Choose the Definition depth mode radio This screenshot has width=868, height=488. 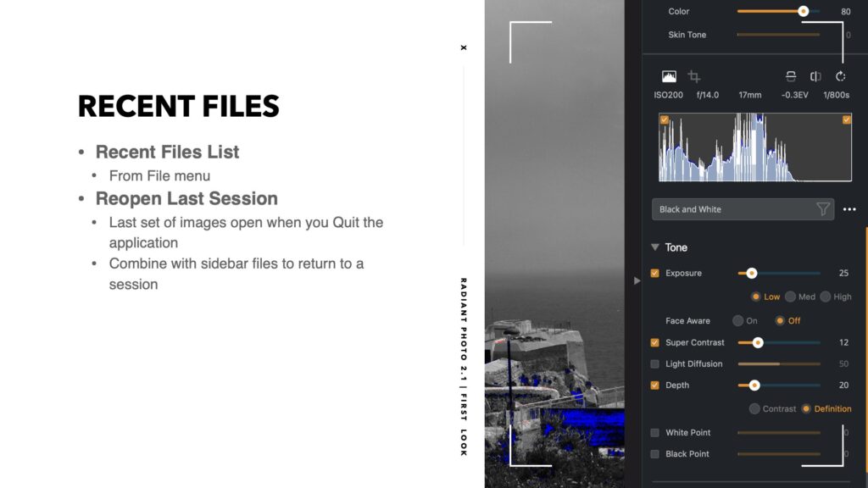[x=806, y=409]
